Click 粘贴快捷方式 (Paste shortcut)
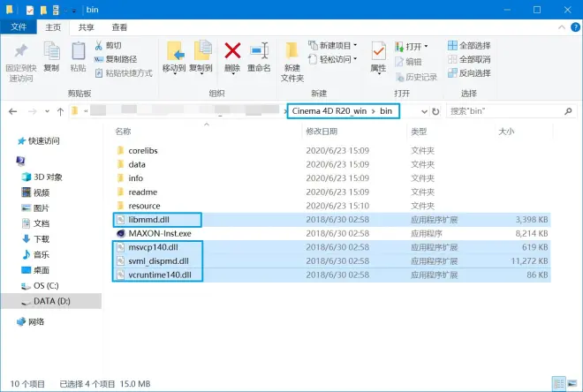 tap(124, 72)
